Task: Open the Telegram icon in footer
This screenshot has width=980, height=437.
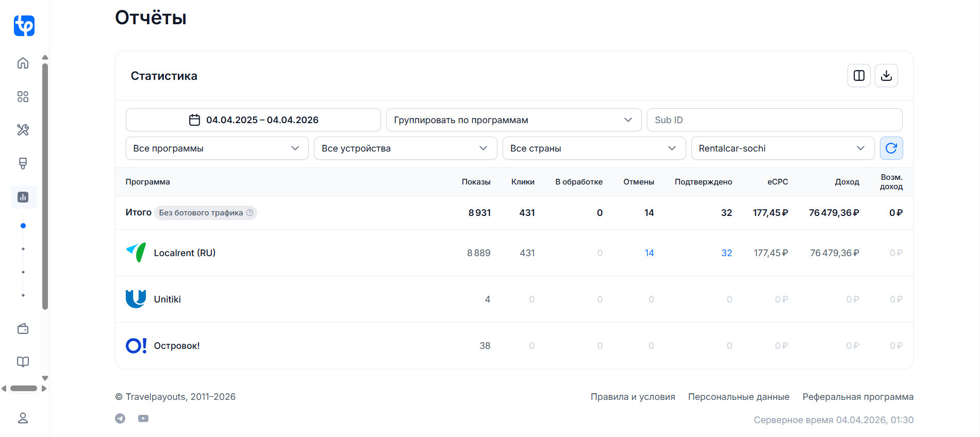Action: [x=120, y=418]
